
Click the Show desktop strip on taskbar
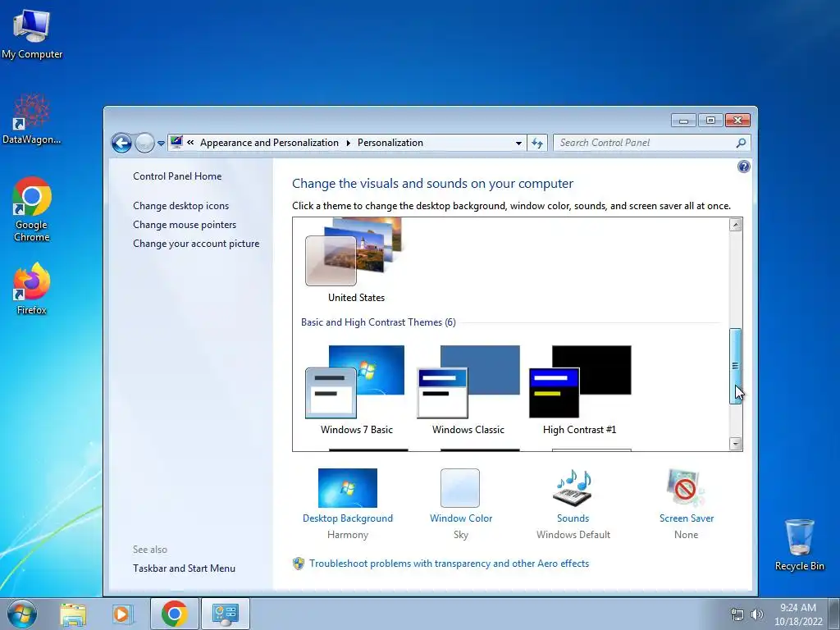(x=834, y=614)
